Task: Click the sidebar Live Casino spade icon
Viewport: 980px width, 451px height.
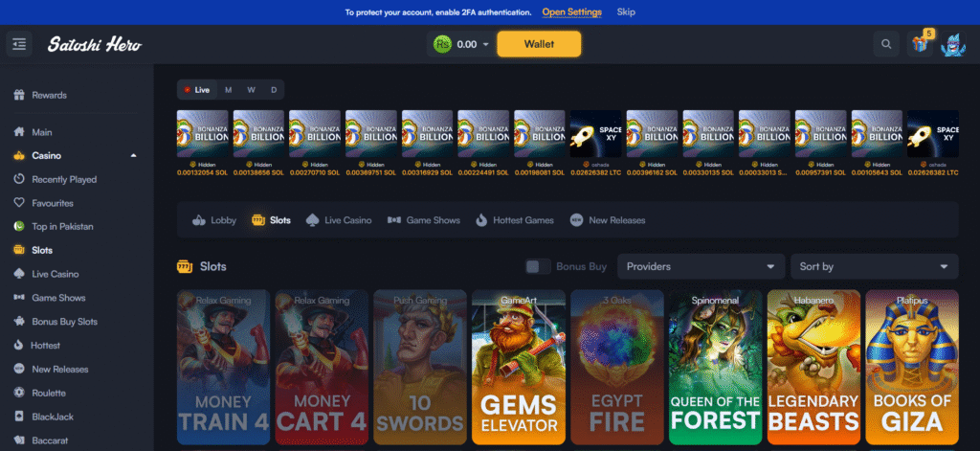Action: (x=19, y=274)
